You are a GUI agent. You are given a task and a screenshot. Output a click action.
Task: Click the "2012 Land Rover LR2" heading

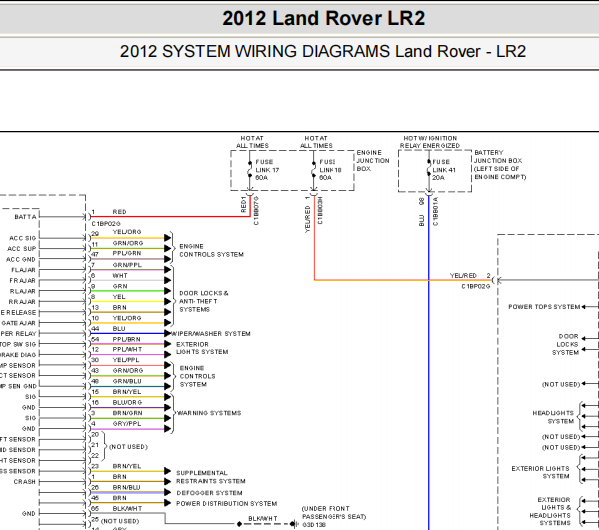[323, 18]
